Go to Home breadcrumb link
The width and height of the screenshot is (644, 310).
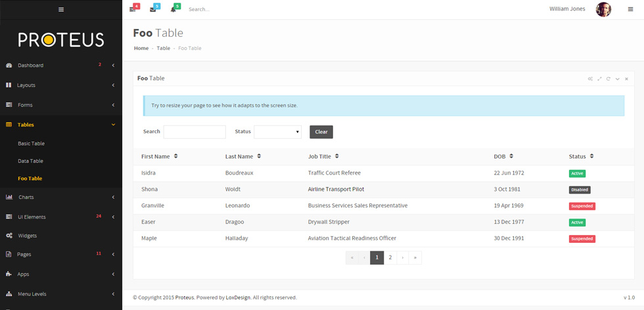tap(141, 48)
